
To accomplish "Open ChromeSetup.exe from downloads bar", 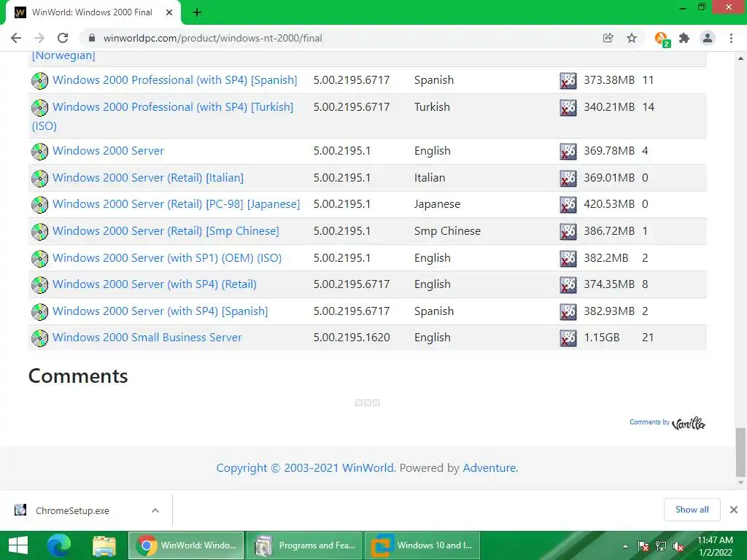I will (72, 510).
